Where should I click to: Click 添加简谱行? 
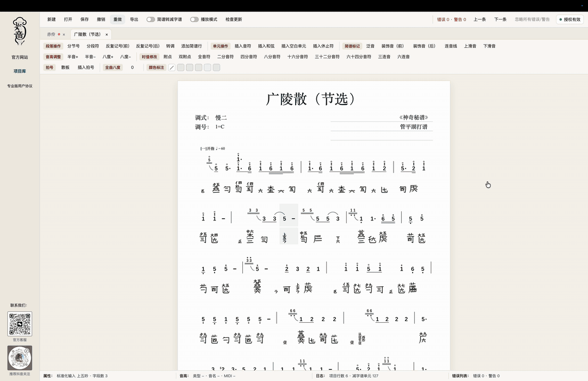coord(192,46)
